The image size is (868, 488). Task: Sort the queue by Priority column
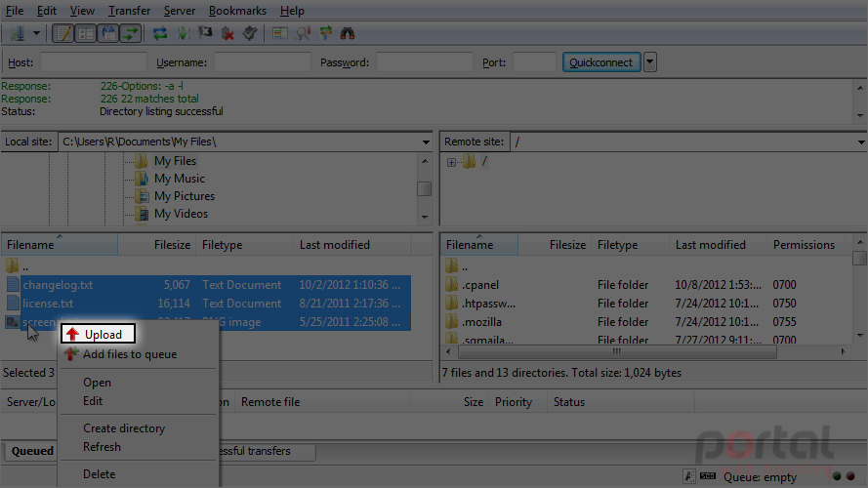click(x=518, y=402)
